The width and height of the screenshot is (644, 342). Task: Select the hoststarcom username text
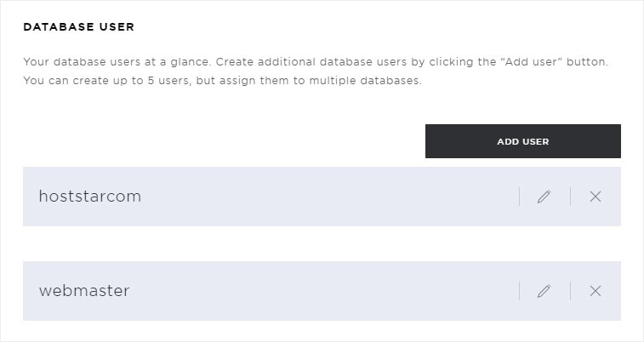pyautogui.click(x=90, y=197)
